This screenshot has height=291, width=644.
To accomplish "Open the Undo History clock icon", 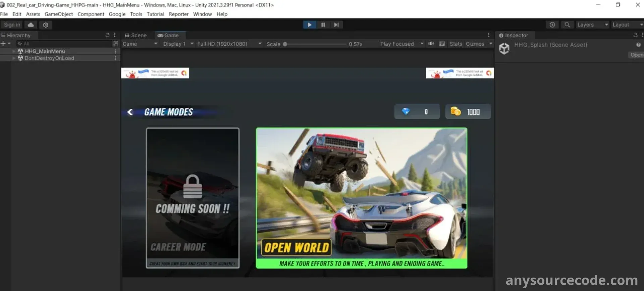I will point(552,25).
